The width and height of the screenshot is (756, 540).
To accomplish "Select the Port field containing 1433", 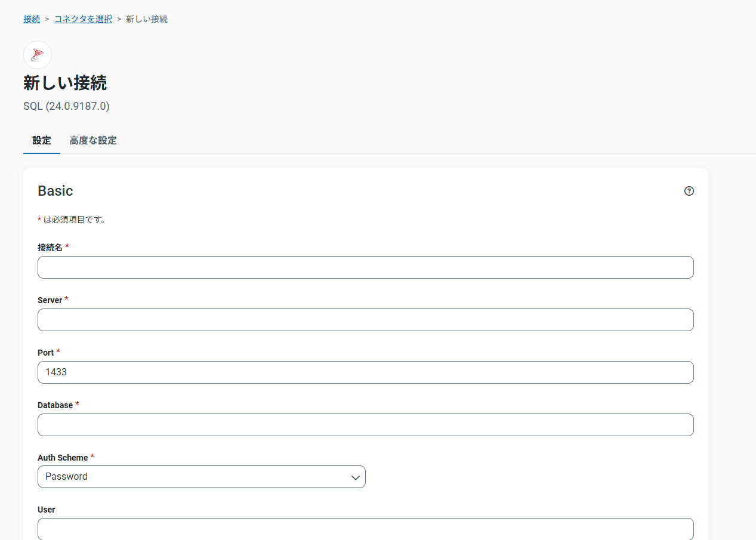I will pyautogui.click(x=366, y=372).
